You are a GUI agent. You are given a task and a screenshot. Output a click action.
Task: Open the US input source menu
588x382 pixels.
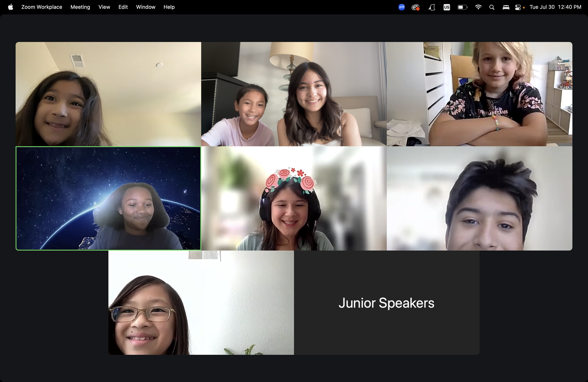pyautogui.click(x=446, y=7)
